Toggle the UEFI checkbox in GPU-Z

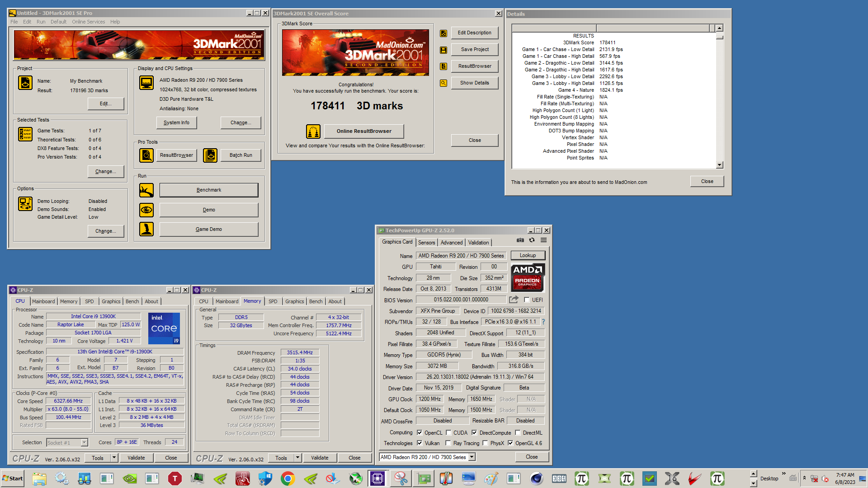pyautogui.click(x=527, y=300)
